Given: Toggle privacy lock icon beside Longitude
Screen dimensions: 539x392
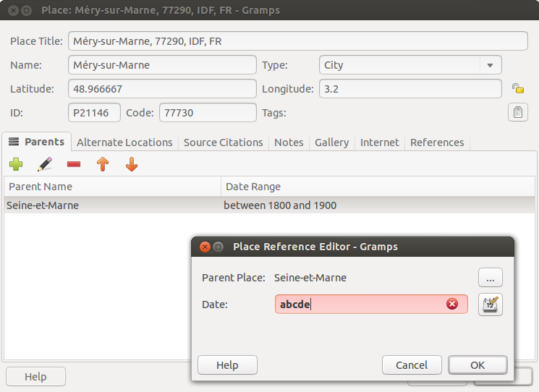Looking at the screenshot, I should pos(518,89).
